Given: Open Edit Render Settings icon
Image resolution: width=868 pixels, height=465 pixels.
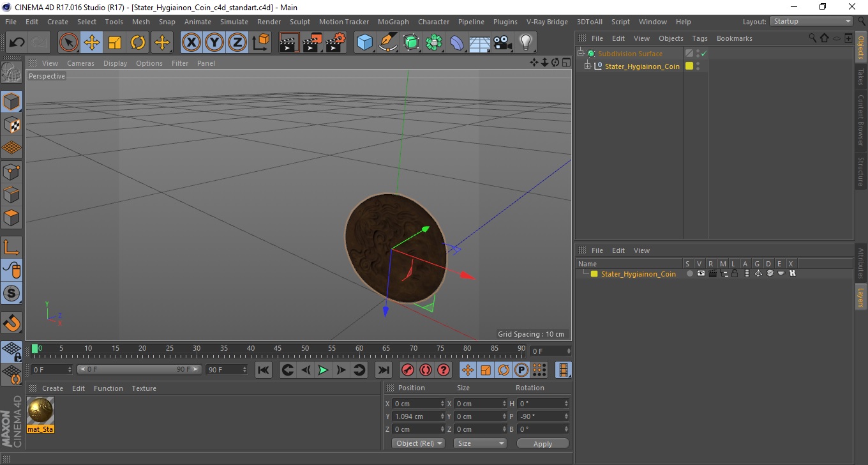Looking at the screenshot, I should (x=336, y=43).
